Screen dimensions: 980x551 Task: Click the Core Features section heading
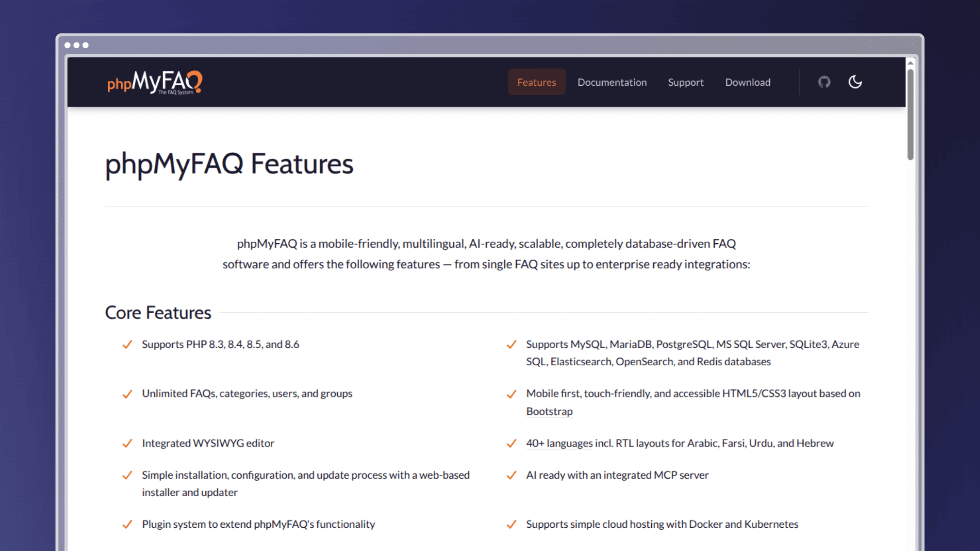[x=158, y=312]
